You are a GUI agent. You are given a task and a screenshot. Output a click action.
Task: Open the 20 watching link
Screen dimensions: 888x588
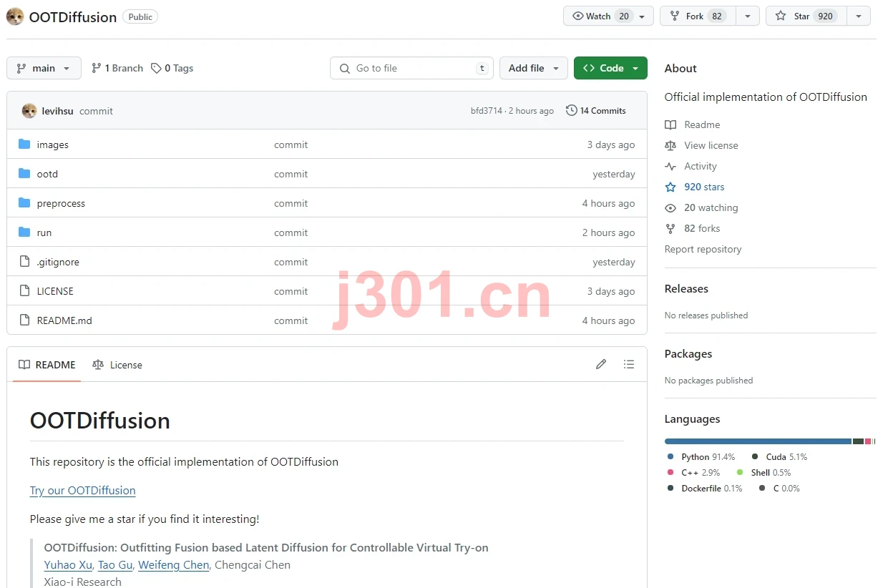[x=711, y=207]
